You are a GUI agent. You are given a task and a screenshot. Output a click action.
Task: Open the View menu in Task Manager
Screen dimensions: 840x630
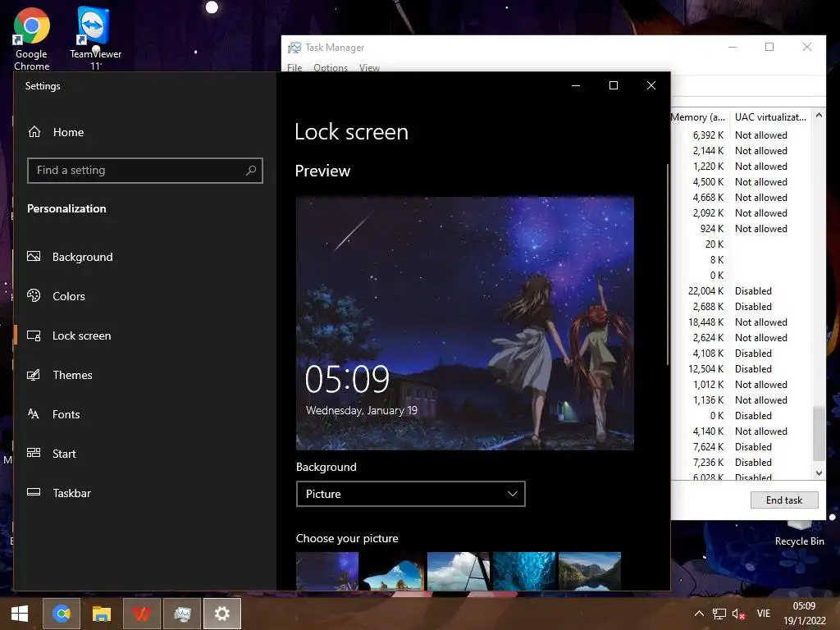click(369, 67)
